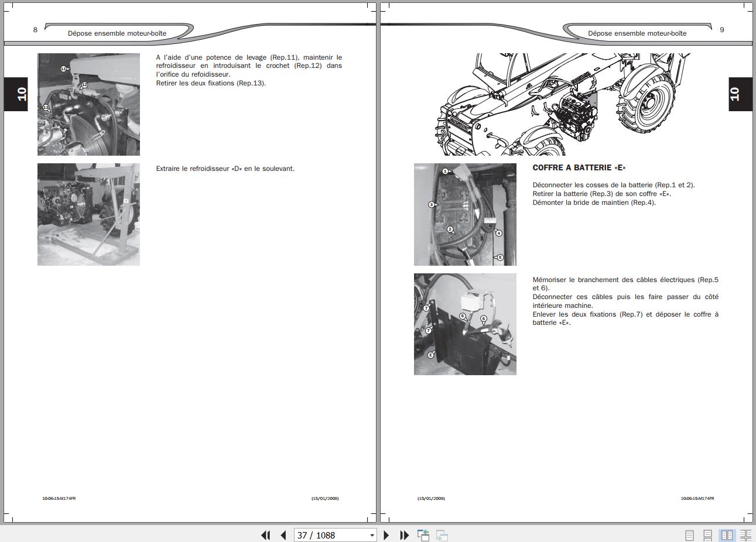Image resolution: width=756 pixels, height=542 pixels.
Task: Click the black section tab "10" on the left page
Action: click(x=16, y=94)
